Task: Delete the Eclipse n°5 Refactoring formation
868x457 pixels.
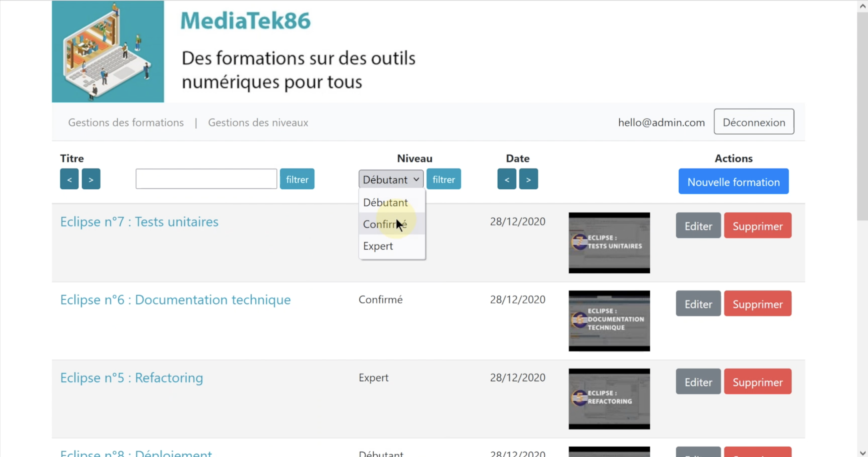Action: tap(758, 382)
